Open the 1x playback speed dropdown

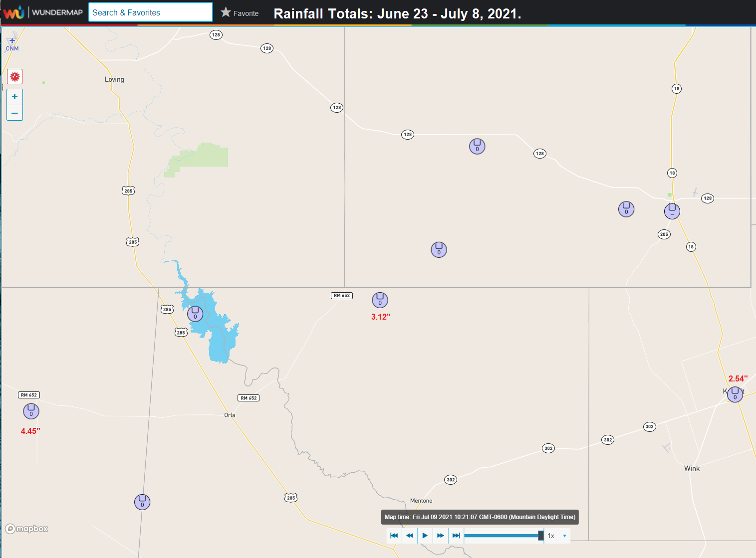[x=557, y=536]
